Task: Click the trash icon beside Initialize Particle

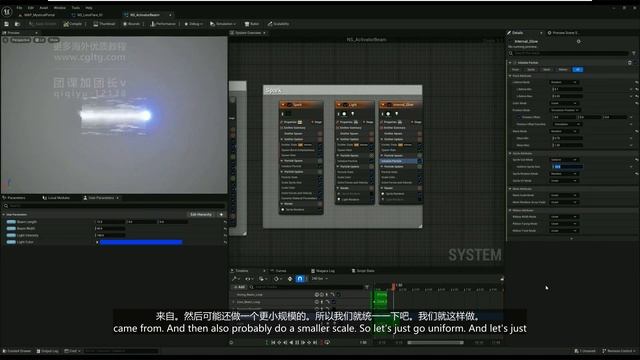Action: (630, 63)
